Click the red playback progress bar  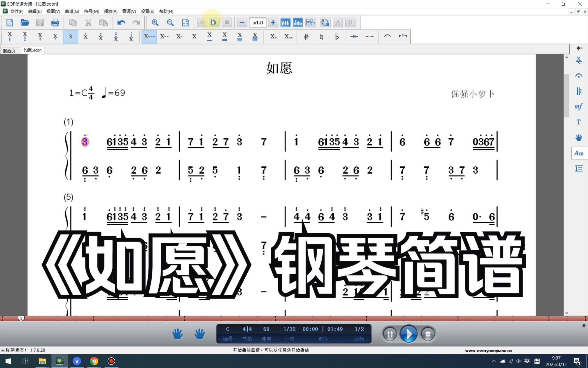(294, 318)
